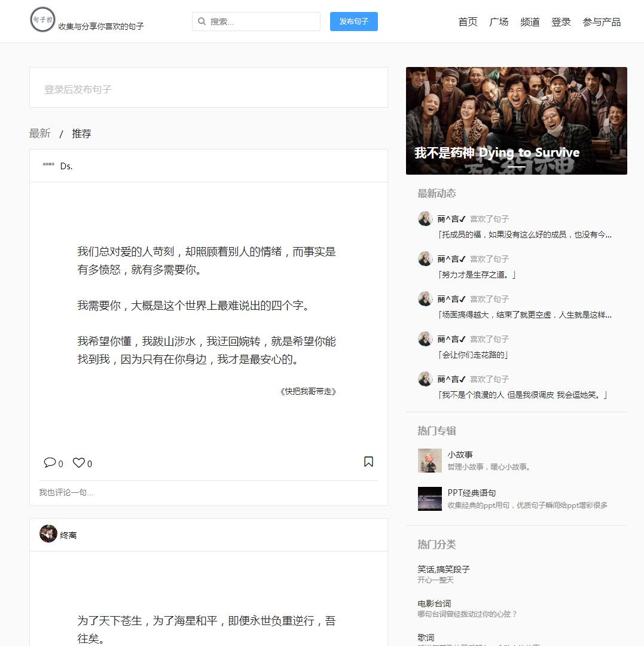Image resolution: width=644 pixels, height=646 pixels.
Task: Click avatar beside 场面搞得越大 activity
Action: point(425,298)
